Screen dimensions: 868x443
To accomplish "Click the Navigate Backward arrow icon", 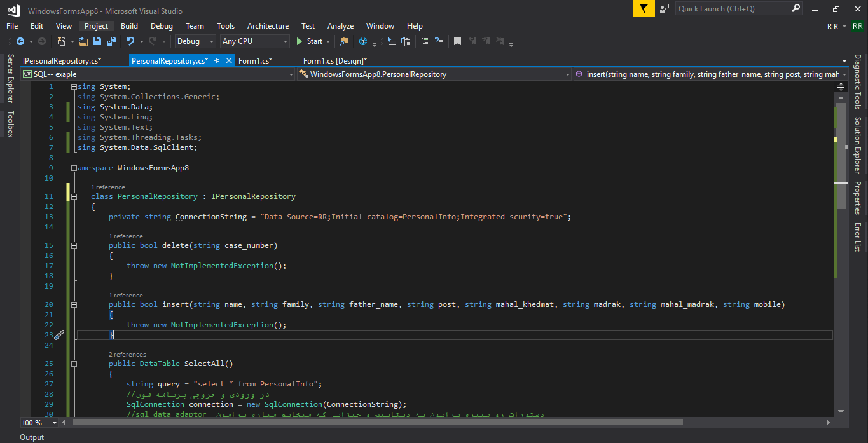I will click(x=20, y=41).
